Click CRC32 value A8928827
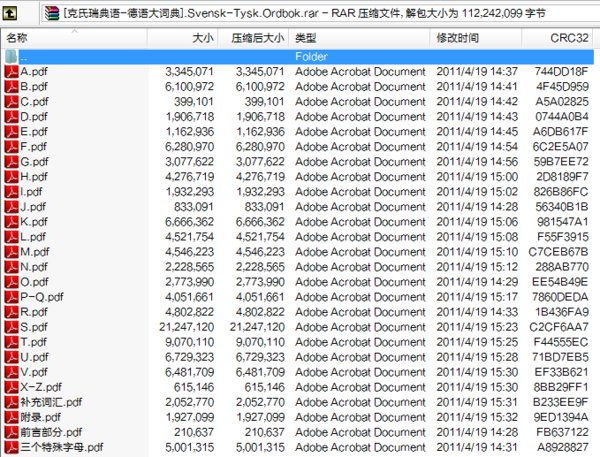The image size is (600, 457). click(x=563, y=447)
